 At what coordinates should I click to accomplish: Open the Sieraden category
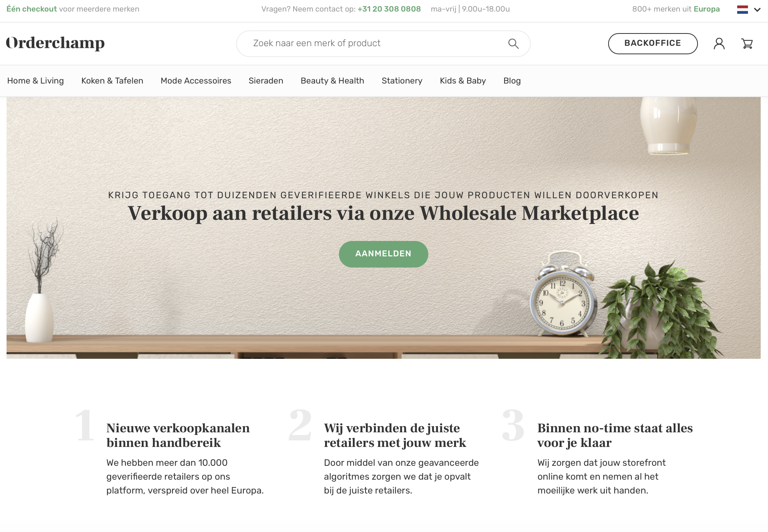pos(266,81)
